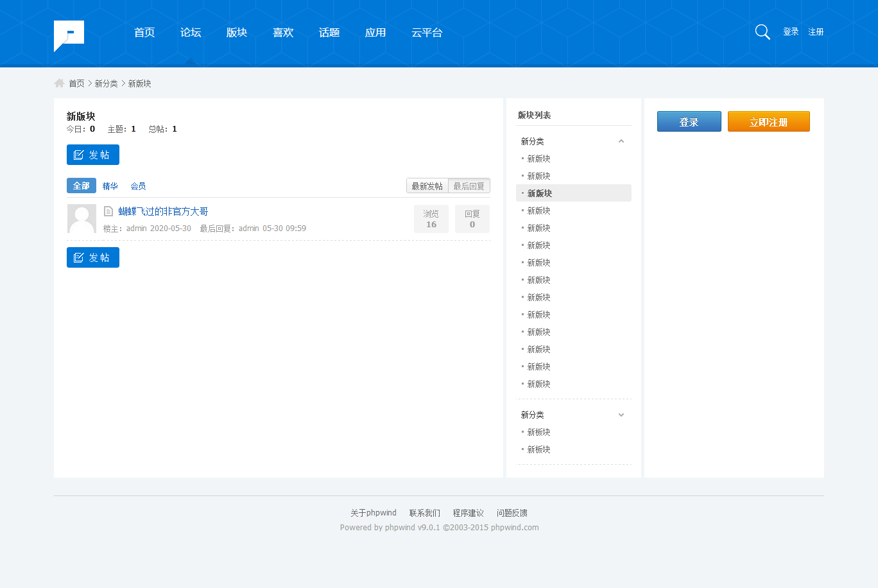Switch to the 会员 tab

(x=138, y=186)
